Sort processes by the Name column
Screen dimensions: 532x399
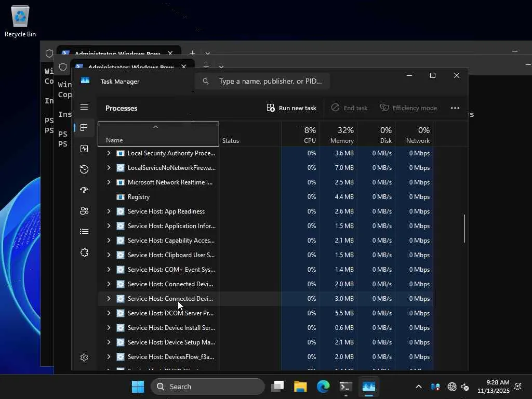[x=158, y=134]
